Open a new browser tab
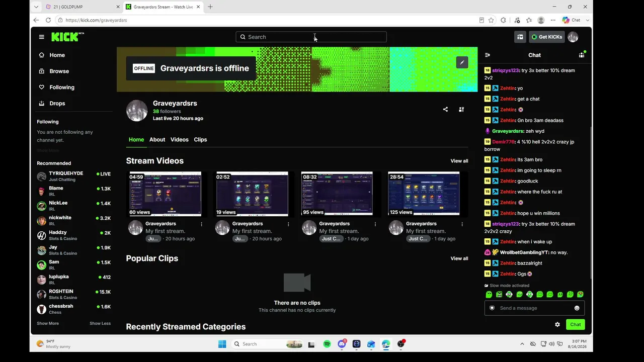Image resolution: width=644 pixels, height=362 pixels. coord(210,7)
